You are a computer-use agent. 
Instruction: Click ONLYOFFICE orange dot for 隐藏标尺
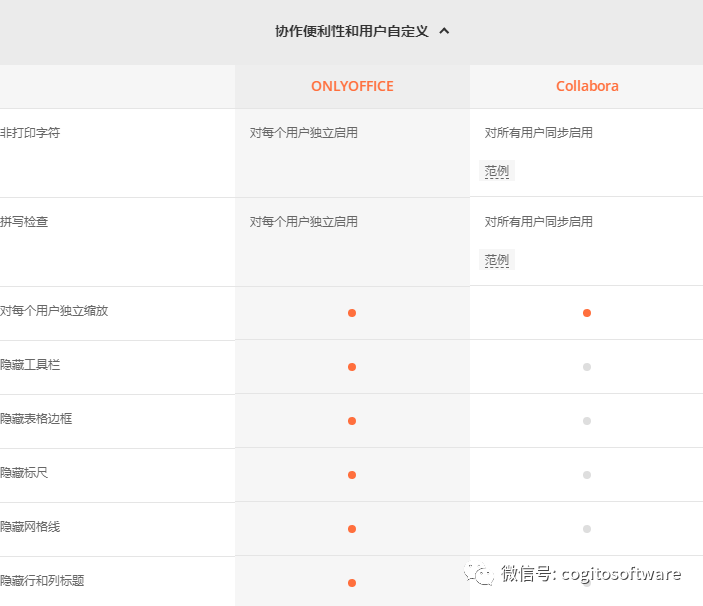(x=352, y=475)
